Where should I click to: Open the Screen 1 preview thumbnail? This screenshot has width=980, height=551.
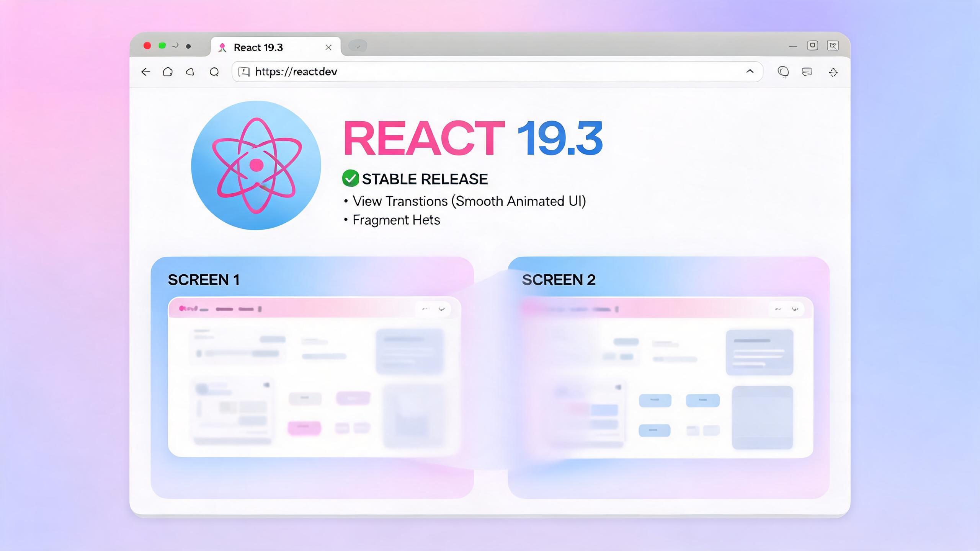pos(314,377)
